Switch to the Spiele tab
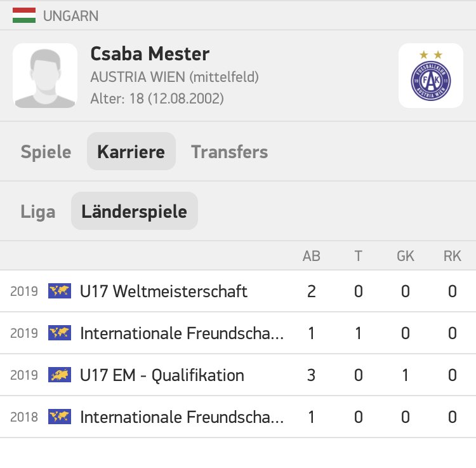The image size is (476, 468). tap(46, 151)
